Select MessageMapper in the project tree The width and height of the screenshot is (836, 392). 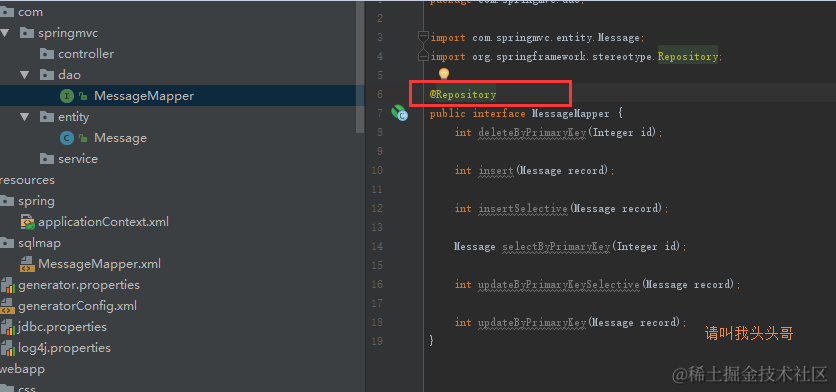point(144,96)
